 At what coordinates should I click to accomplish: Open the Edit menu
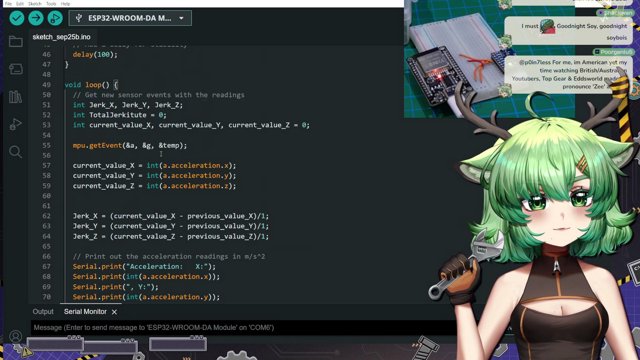tap(20, 4)
